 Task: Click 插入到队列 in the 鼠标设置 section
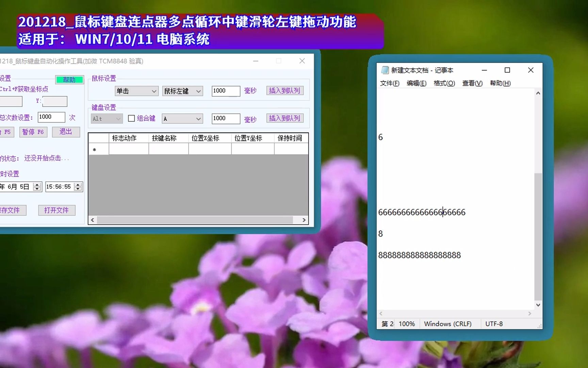[x=284, y=91]
